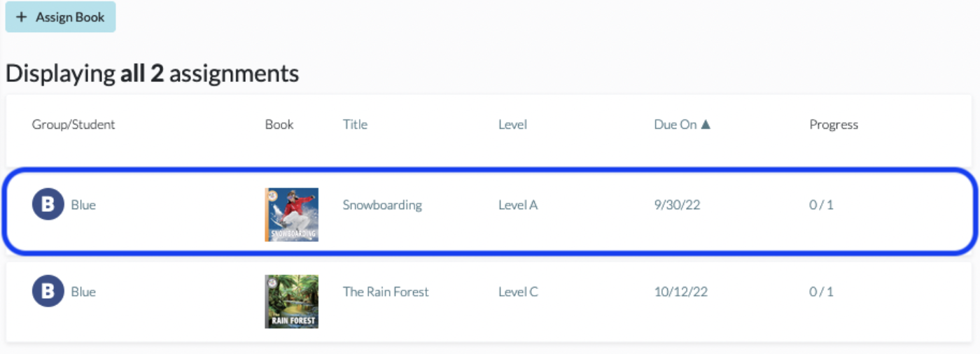Open the Rain Forest book cover thumbnail
The height and width of the screenshot is (354, 980).
click(x=292, y=302)
